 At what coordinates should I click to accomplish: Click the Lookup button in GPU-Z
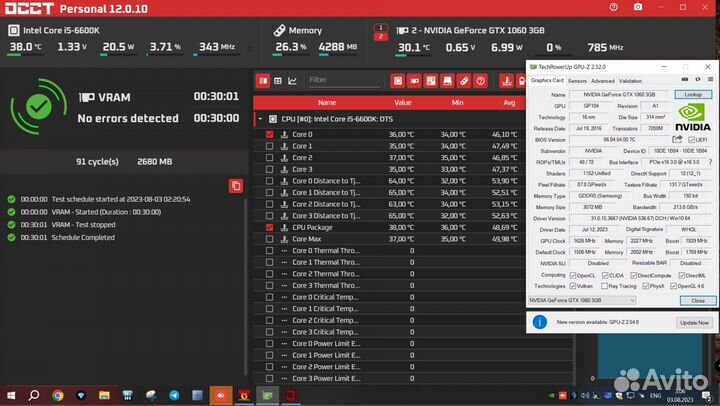pos(693,94)
